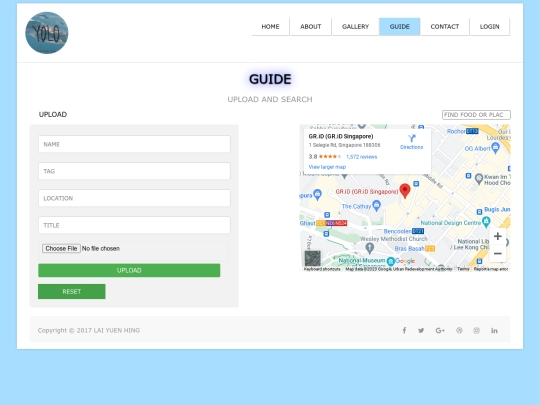Image resolution: width=540 pixels, height=405 pixels.
Task: Click the National Design Centre marker
Action: 486,221
